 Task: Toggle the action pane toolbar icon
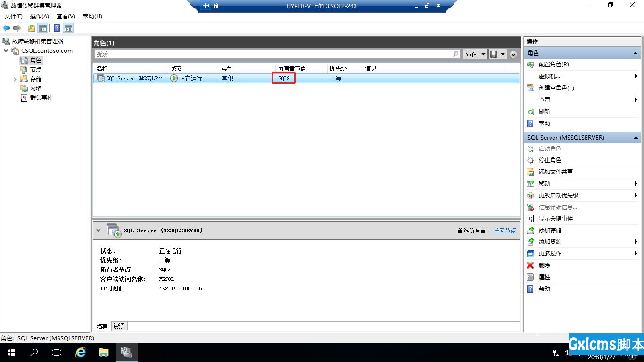coord(68,28)
